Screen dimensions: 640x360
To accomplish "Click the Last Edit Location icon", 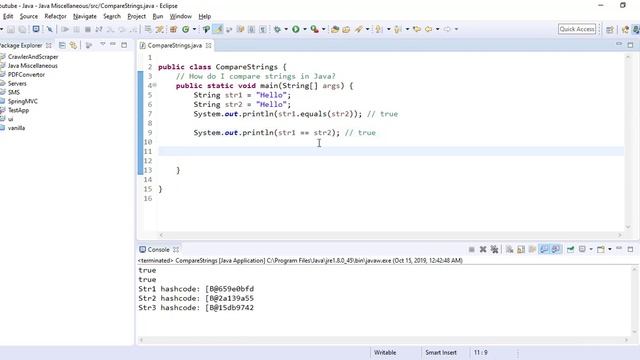I will point(417,29).
